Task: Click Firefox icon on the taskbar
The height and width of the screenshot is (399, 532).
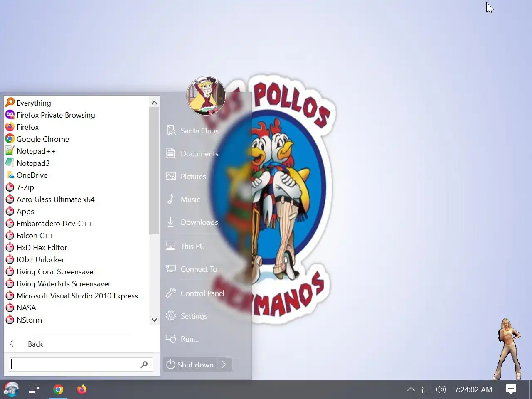Action: coord(82,389)
